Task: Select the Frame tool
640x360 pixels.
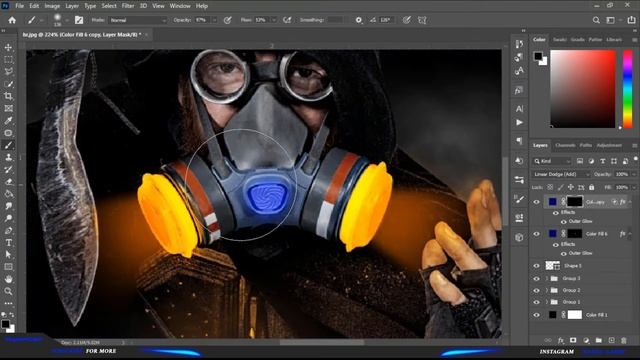Action: pos(8,109)
